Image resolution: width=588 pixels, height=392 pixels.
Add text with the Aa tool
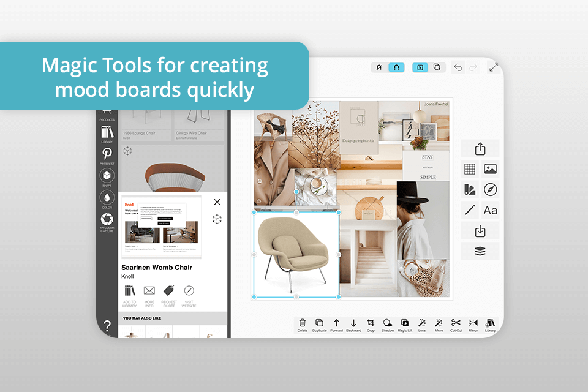[490, 210]
